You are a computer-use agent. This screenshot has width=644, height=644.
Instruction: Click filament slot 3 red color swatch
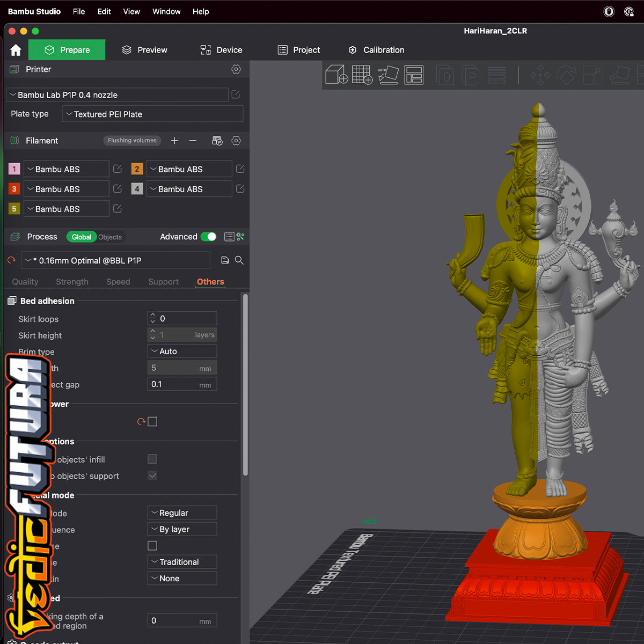pos(14,188)
